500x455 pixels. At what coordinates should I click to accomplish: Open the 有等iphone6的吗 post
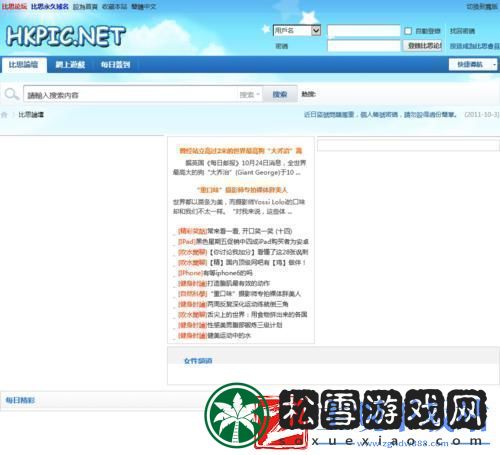(x=228, y=273)
